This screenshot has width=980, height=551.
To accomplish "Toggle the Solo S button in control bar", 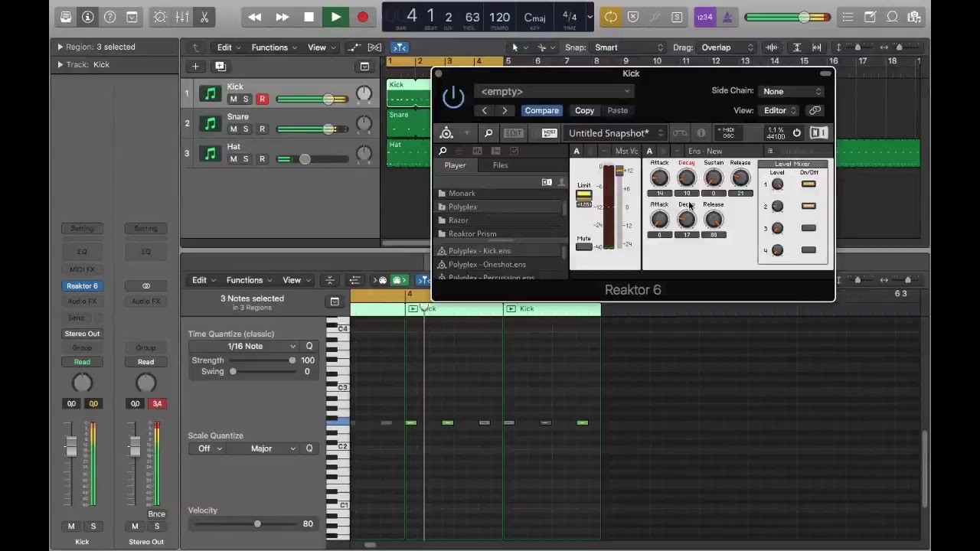I will 677,17.
